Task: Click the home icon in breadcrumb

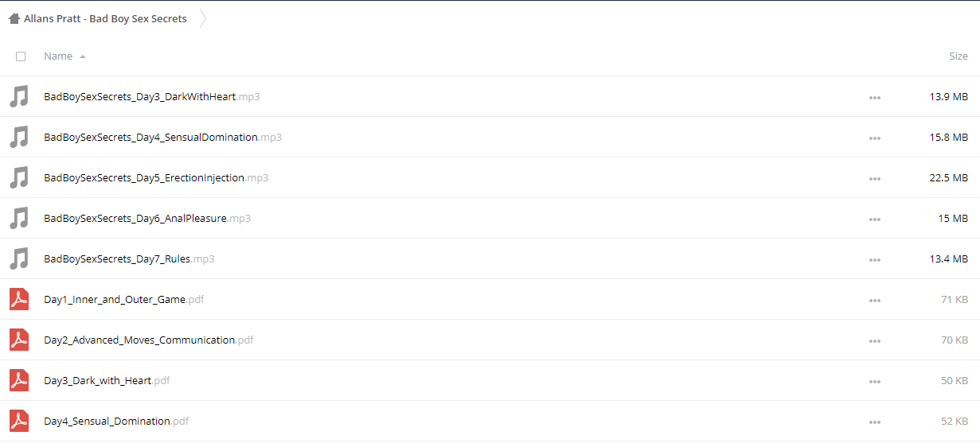Action: click(14, 18)
